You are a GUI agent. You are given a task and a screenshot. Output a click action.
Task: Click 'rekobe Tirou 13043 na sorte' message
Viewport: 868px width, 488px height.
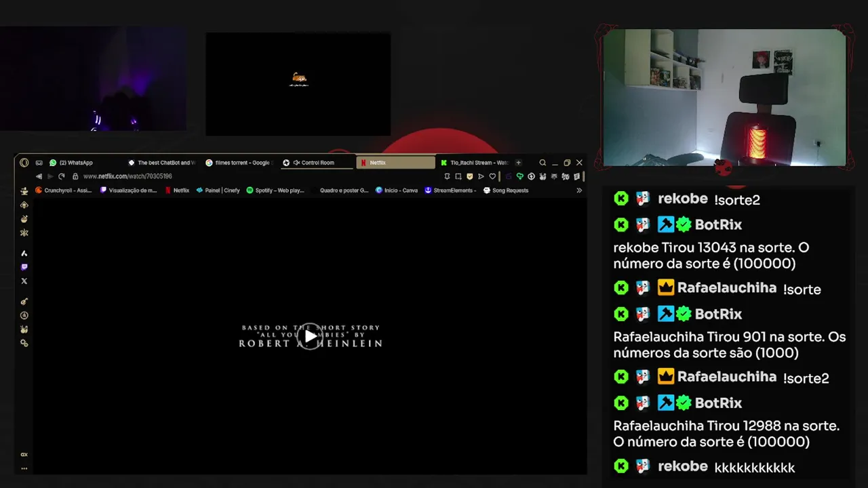click(x=711, y=256)
